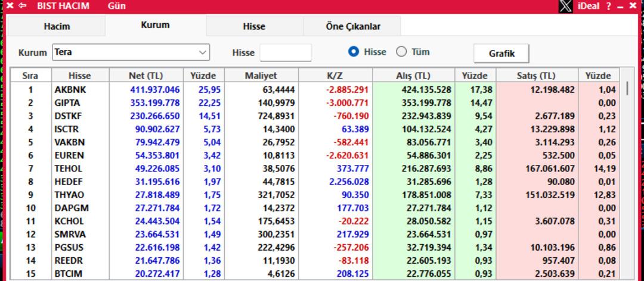Viewport: 644px width, 281px height.
Task: Select the EUREN stock name
Action: [69, 155]
